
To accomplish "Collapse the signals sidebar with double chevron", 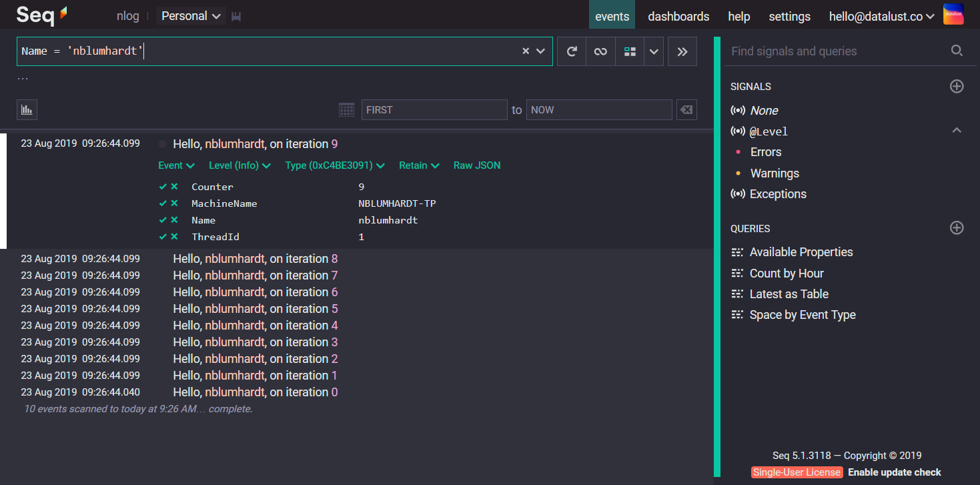I will click(x=682, y=51).
